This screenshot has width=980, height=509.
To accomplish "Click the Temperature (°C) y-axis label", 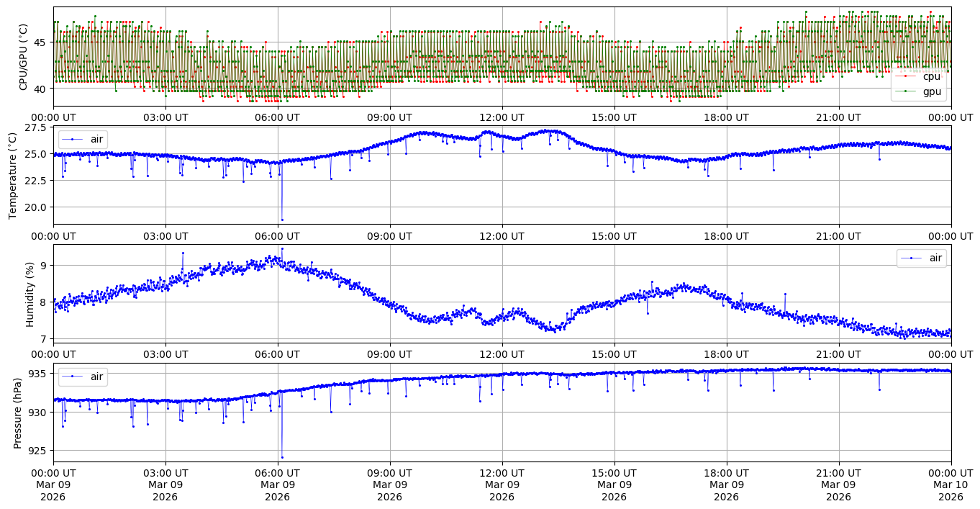I will point(12,175).
